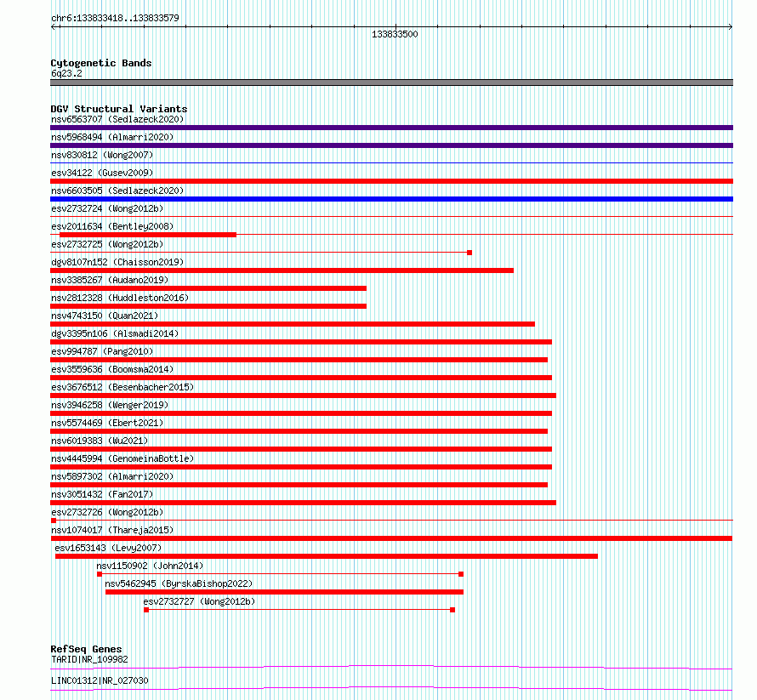Click the LINC01312|NR_027030 gene label
757x700 pixels.
pos(100,680)
